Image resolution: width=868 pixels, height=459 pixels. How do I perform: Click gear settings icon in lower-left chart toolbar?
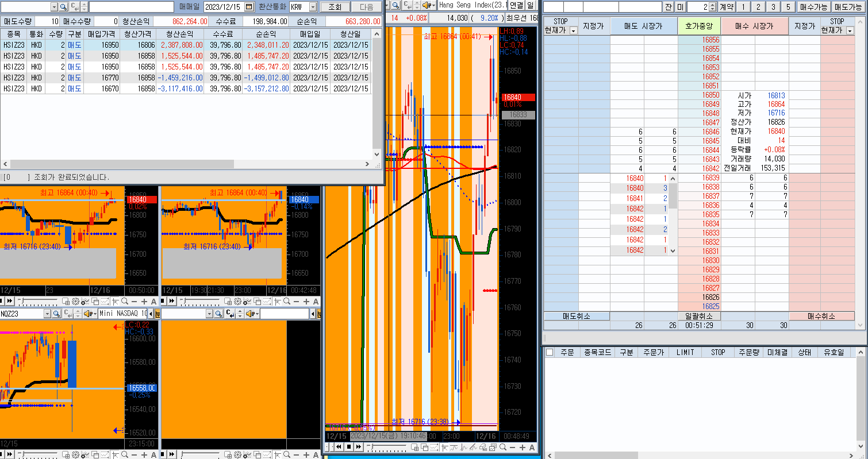[75, 454]
